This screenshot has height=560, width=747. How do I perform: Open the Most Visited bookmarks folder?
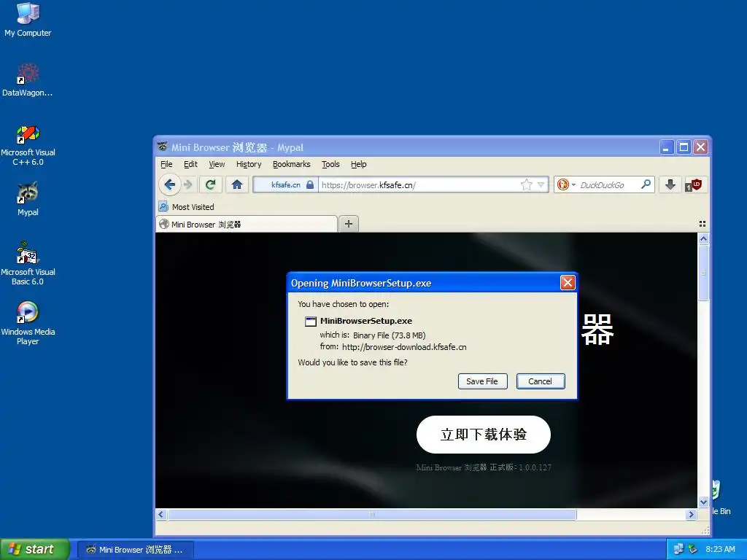[x=187, y=207]
